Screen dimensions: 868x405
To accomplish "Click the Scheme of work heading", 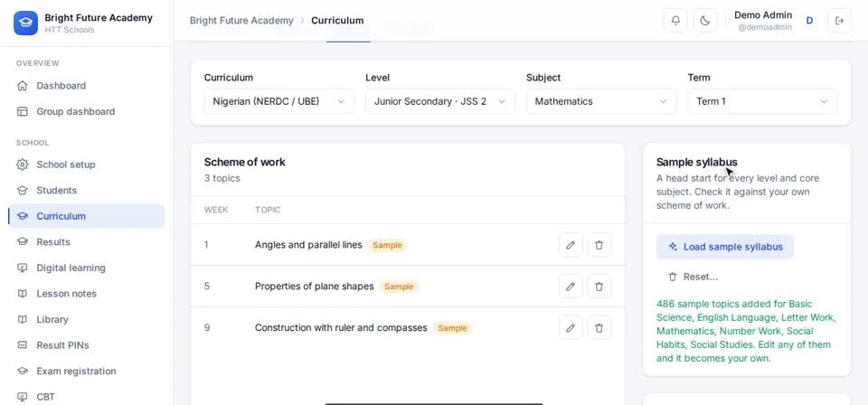I will coord(245,162).
